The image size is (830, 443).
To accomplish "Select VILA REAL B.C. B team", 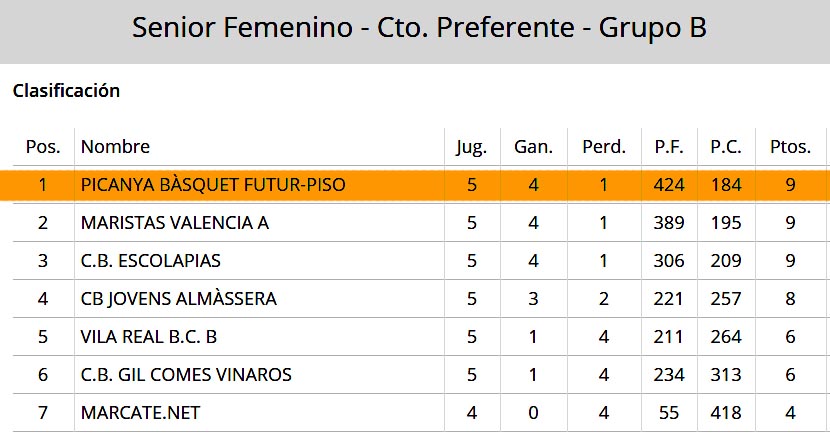I will [149, 337].
